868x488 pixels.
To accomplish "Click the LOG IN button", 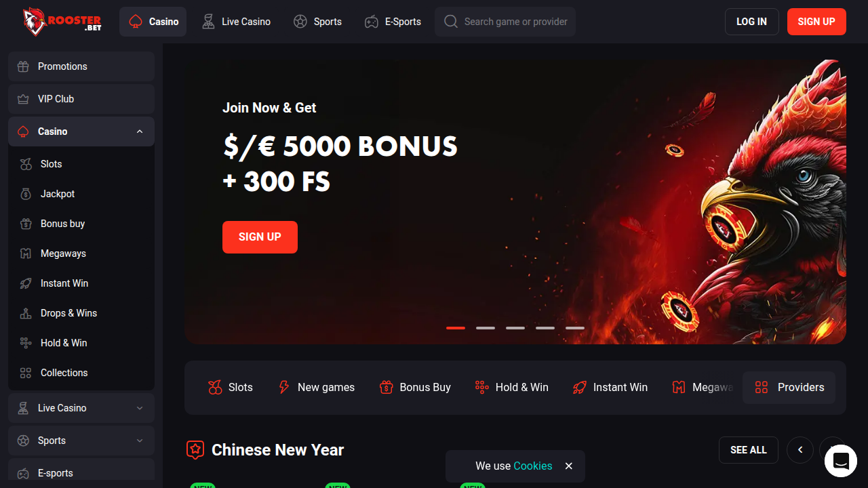I will [752, 22].
